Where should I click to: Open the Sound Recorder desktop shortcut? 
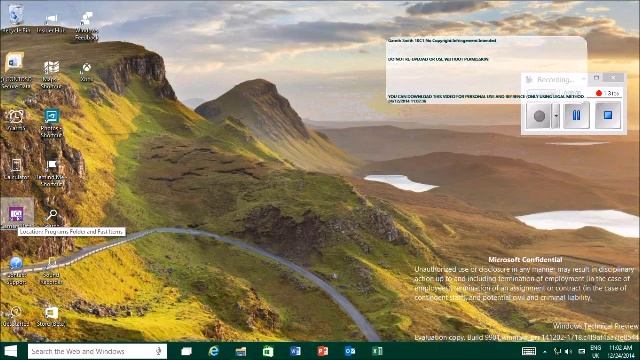tap(51, 270)
